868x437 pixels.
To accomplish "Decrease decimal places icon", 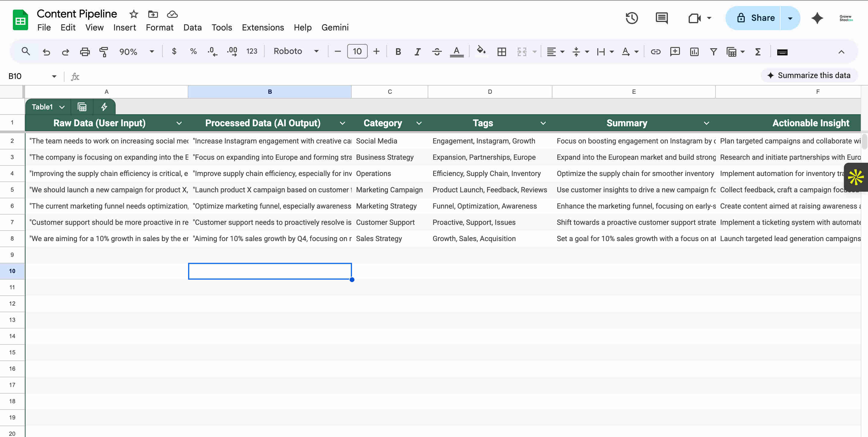I will [212, 51].
